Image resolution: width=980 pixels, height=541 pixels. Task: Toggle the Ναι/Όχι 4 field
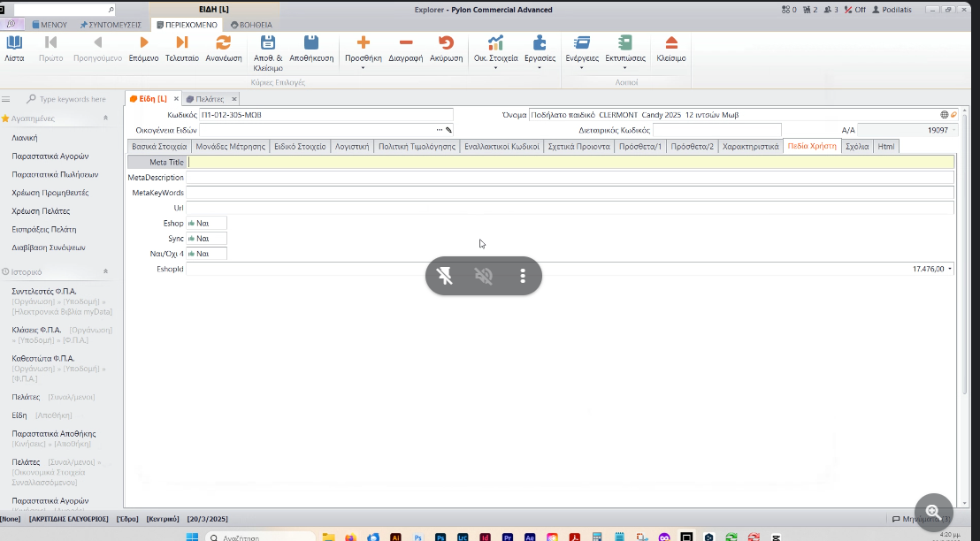pyautogui.click(x=206, y=254)
